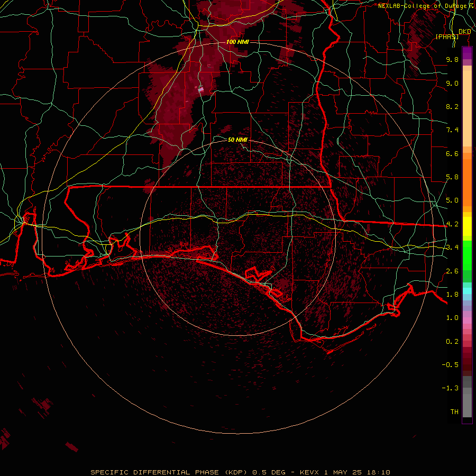
Task: Click the 5.0 value on color scale
Action: point(452,200)
